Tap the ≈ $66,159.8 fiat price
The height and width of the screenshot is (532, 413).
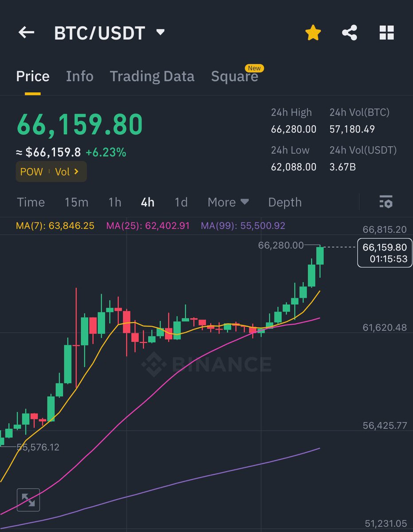(49, 153)
